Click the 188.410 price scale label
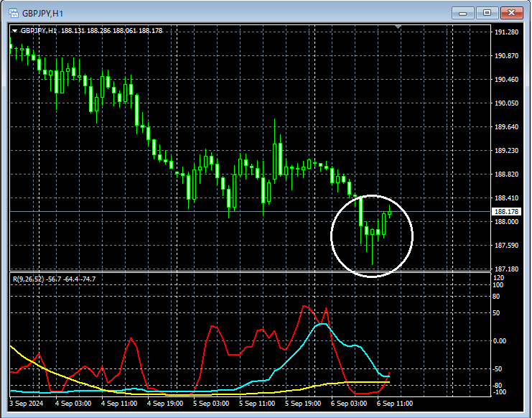Viewport: 532px width, 418px height. tap(506, 198)
